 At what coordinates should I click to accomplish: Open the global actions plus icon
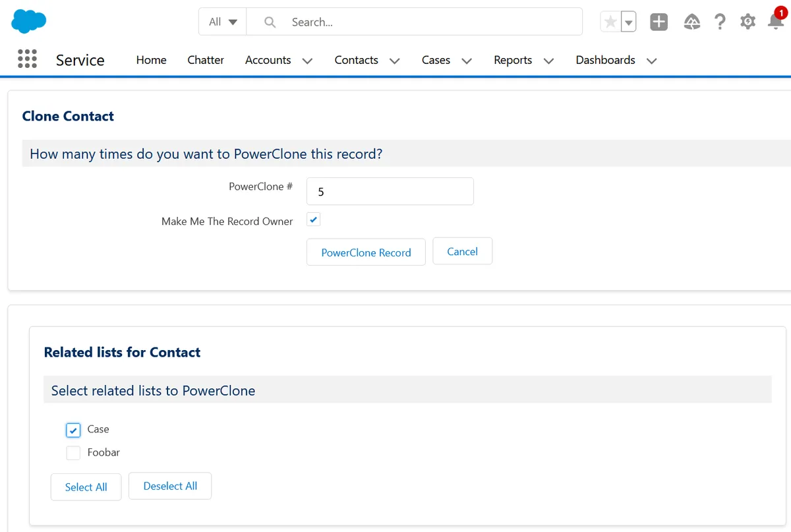(x=659, y=22)
